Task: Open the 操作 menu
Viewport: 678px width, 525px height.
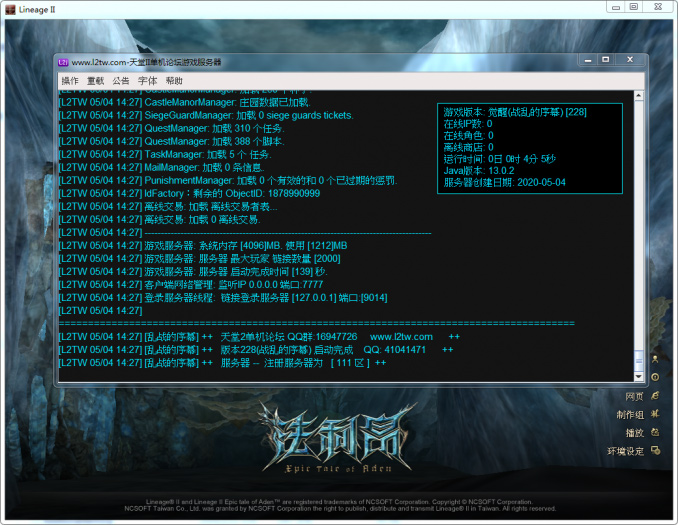Action: point(69,81)
